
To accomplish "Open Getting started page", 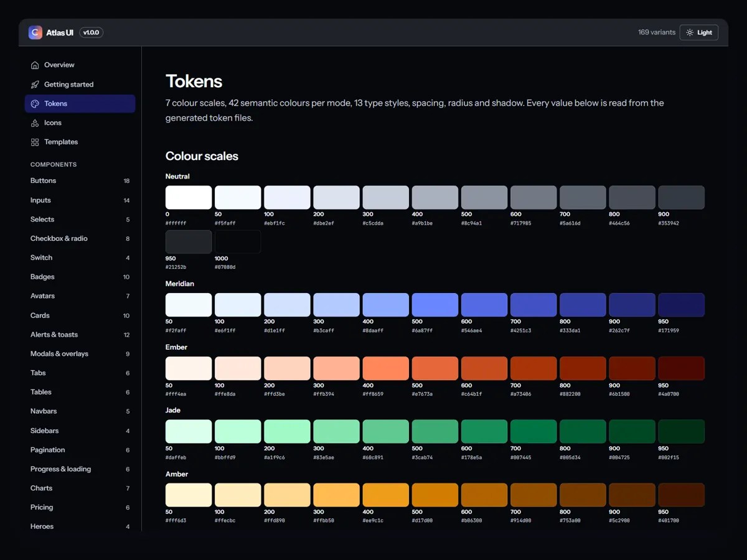I will point(80,84).
